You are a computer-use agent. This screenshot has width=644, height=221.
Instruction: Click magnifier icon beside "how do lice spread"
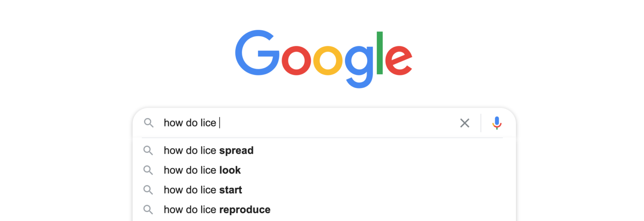pos(148,150)
